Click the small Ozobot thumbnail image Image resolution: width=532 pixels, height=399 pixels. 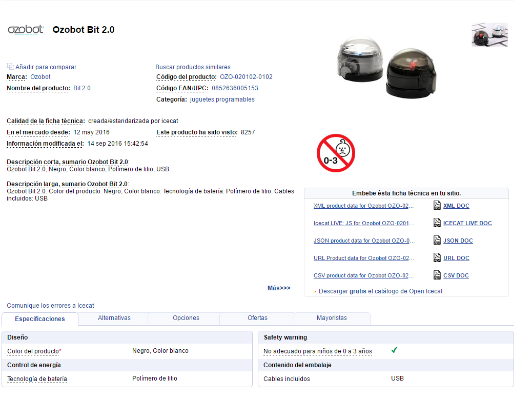(x=489, y=35)
